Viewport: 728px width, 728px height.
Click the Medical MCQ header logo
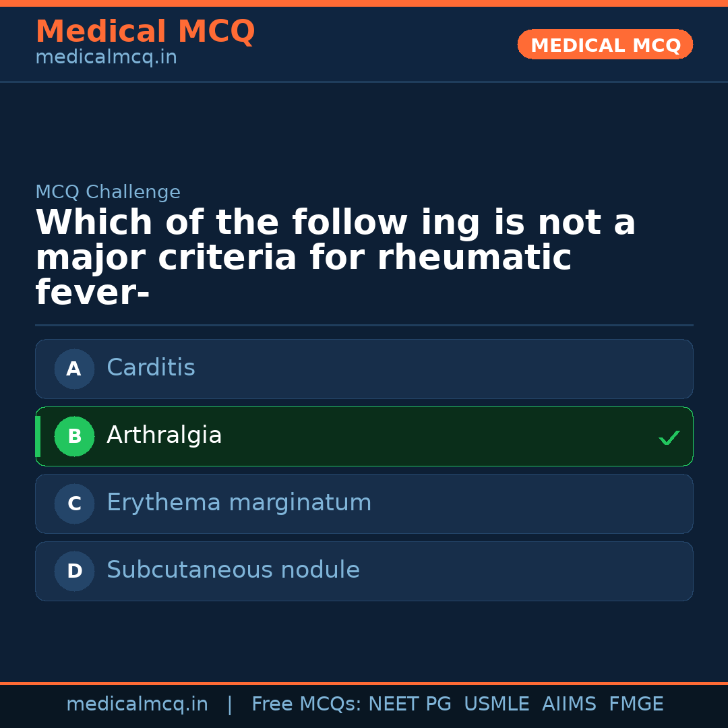(x=145, y=31)
